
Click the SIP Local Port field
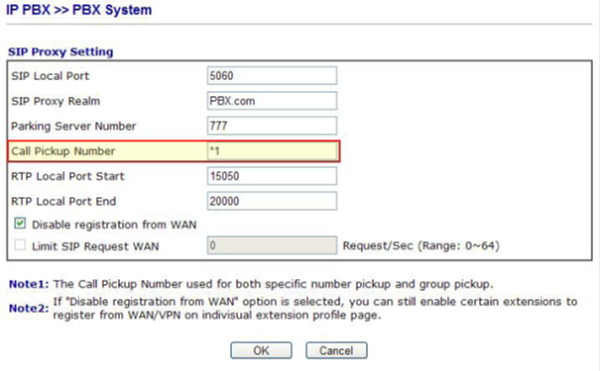(x=272, y=75)
